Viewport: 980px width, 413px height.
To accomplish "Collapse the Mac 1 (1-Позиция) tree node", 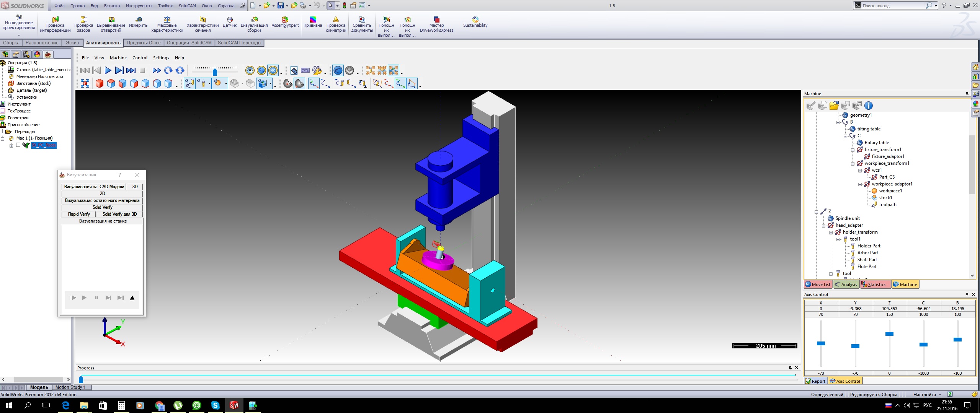I will [x=2, y=138].
